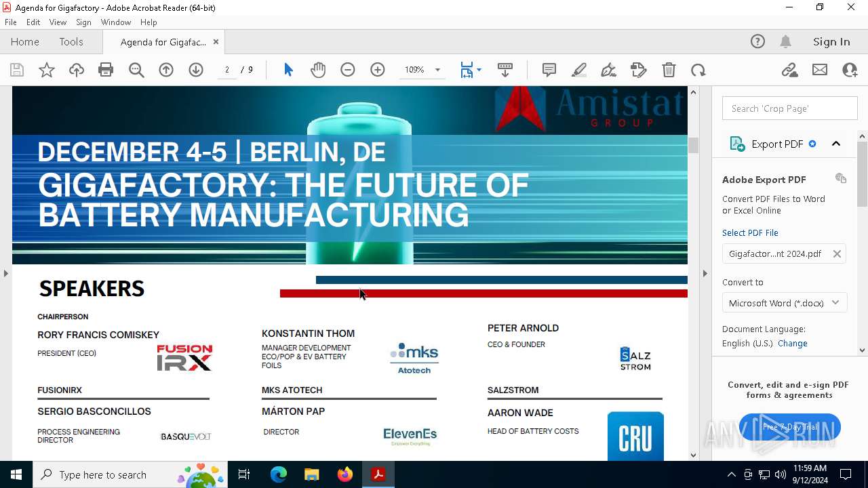
Task: Click Sign In
Action: [831, 41]
